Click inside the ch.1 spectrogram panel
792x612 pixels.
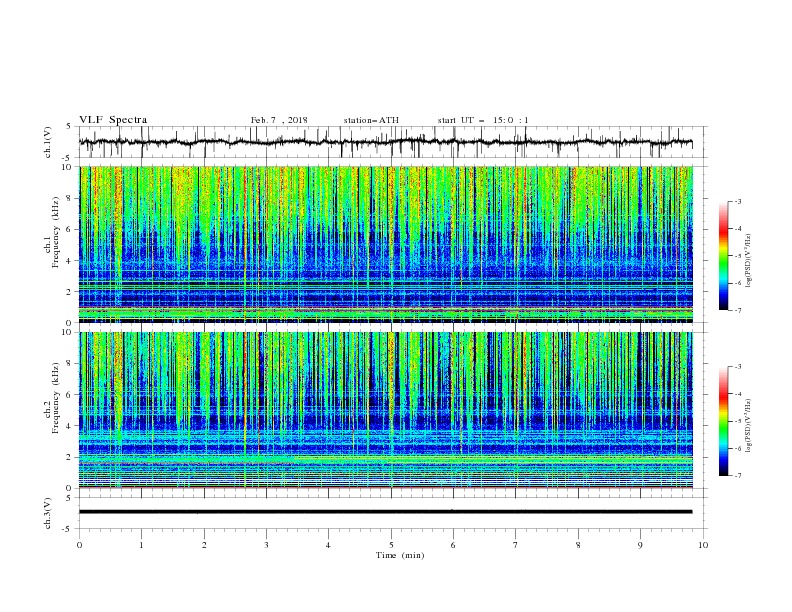tap(386, 244)
